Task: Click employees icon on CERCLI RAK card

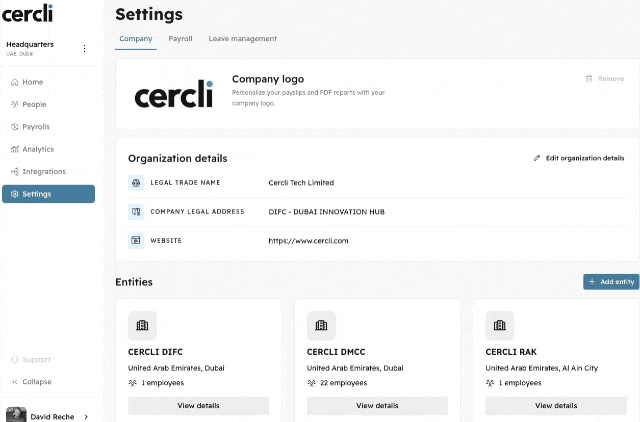Action: (490, 383)
